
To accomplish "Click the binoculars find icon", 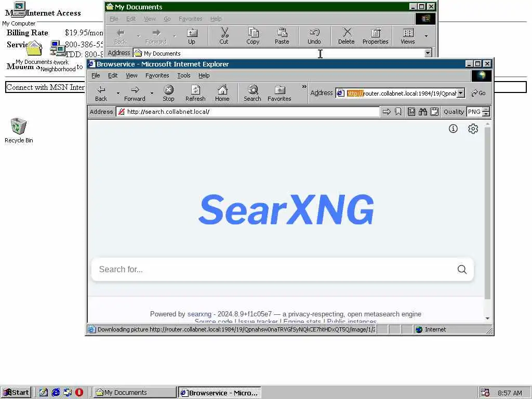I will click(x=423, y=112).
